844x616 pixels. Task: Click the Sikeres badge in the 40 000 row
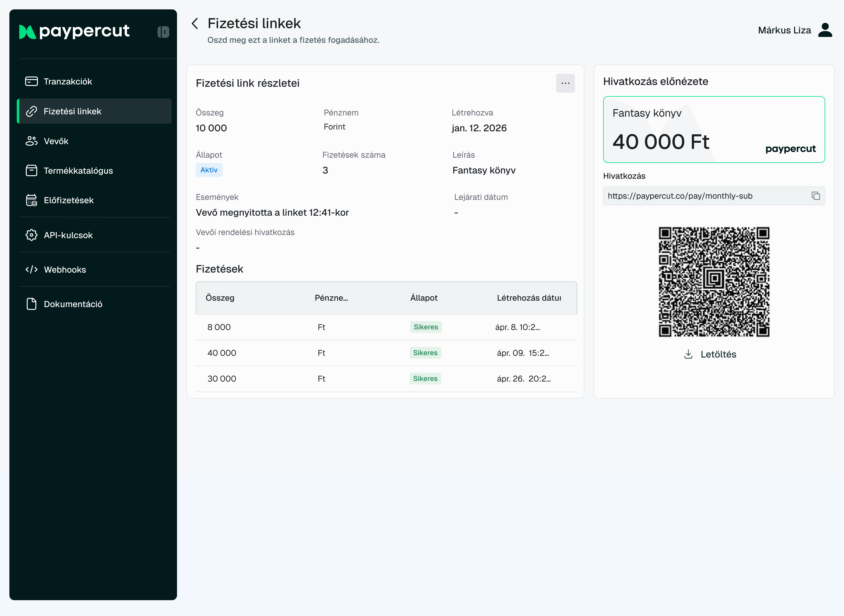click(x=425, y=353)
